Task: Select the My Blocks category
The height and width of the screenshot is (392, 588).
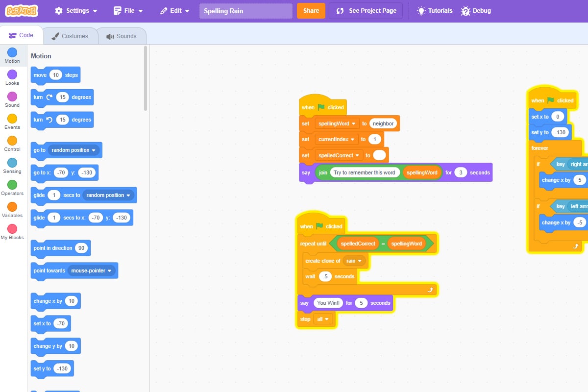Action: point(12,232)
